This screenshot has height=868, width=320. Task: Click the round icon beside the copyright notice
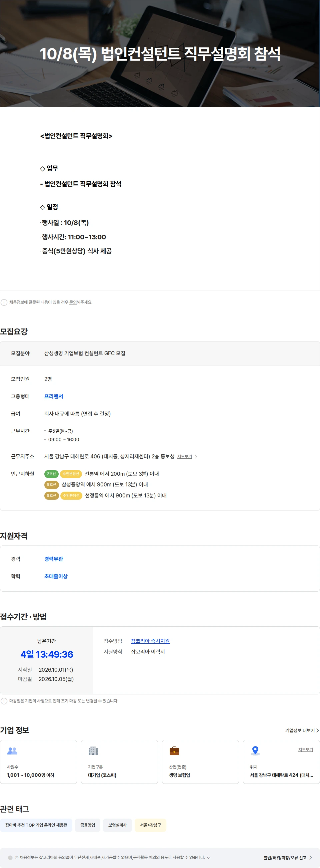(x=10, y=858)
